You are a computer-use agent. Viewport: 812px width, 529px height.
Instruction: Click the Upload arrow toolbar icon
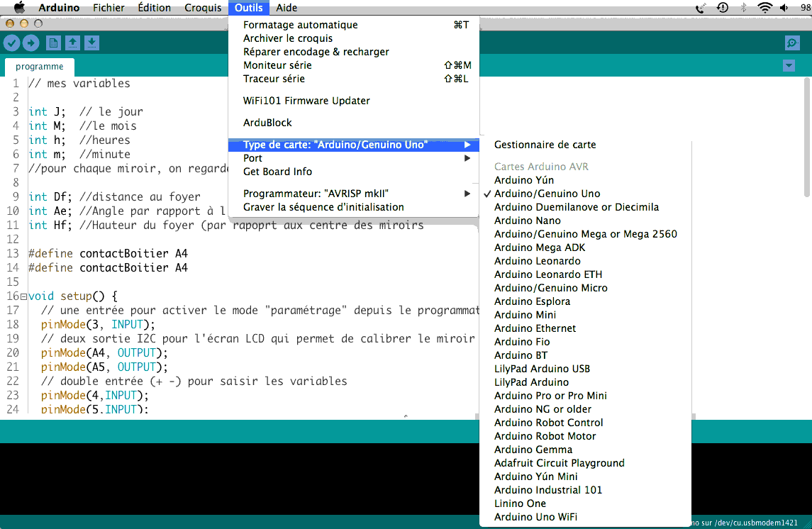pos(30,43)
